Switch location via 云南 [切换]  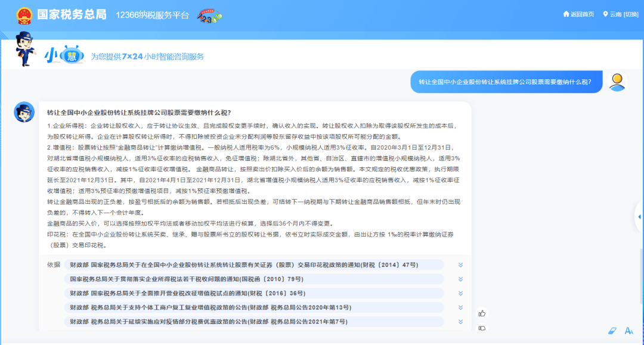pos(621,14)
